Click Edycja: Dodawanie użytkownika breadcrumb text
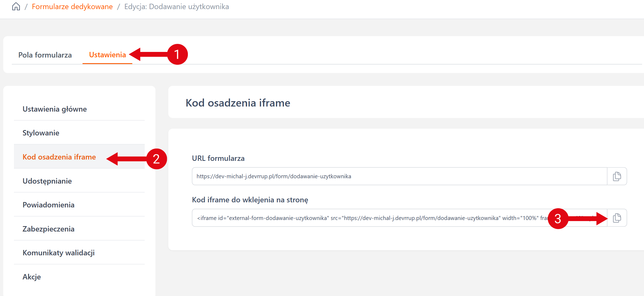 click(x=176, y=6)
